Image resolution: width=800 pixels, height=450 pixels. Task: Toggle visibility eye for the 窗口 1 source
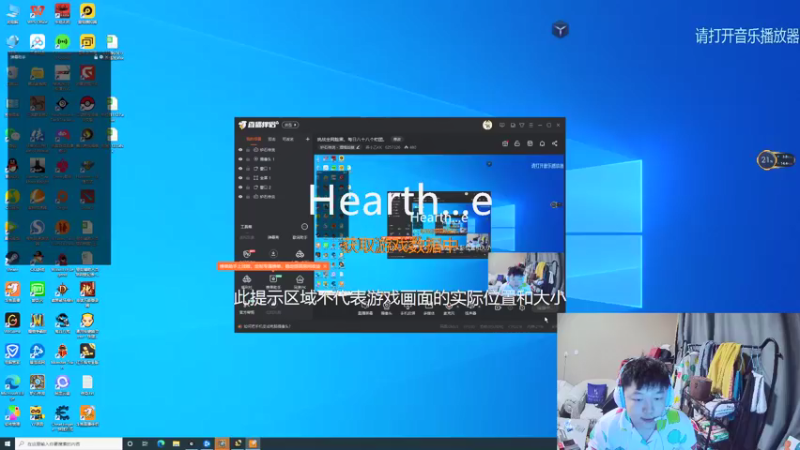240,168
